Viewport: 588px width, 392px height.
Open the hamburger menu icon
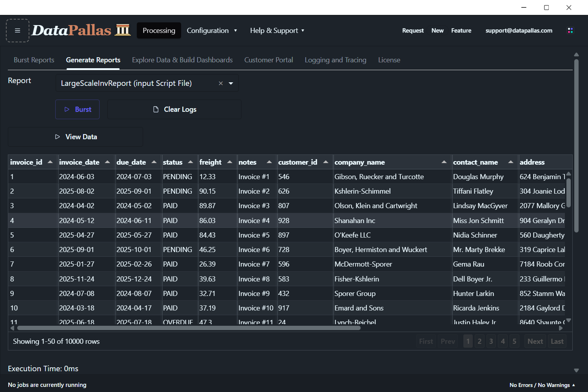(x=18, y=31)
